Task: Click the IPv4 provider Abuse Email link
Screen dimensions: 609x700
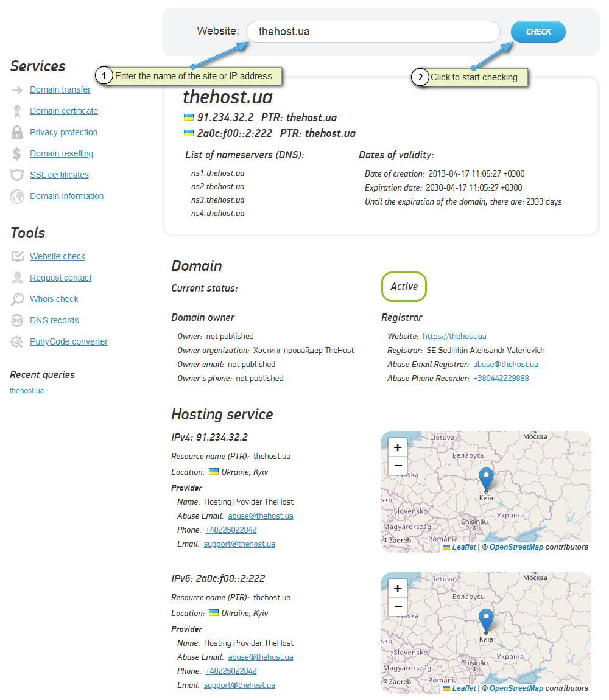Action: 261,516
